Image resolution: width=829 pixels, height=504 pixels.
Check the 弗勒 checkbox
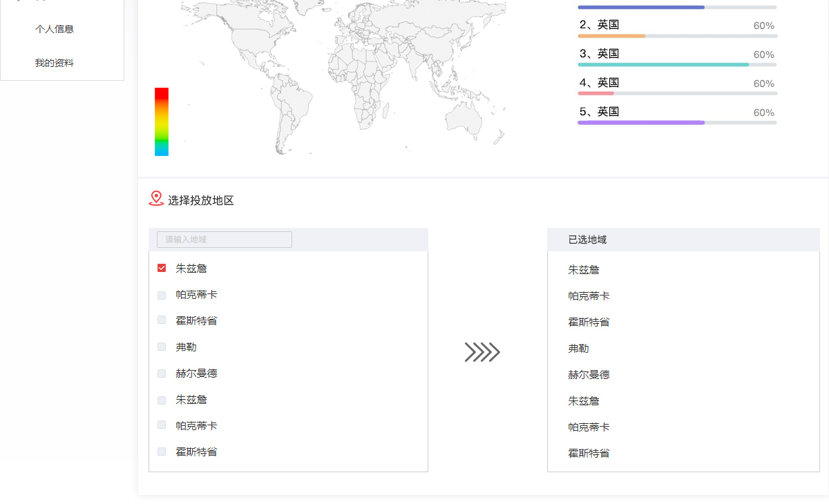(x=162, y=347)
